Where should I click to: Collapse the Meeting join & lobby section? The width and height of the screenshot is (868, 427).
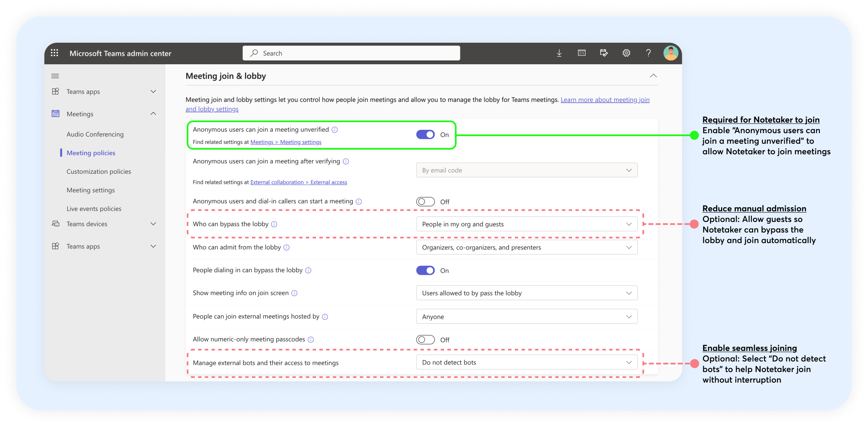pyautogui.click(x=653, y=76)
